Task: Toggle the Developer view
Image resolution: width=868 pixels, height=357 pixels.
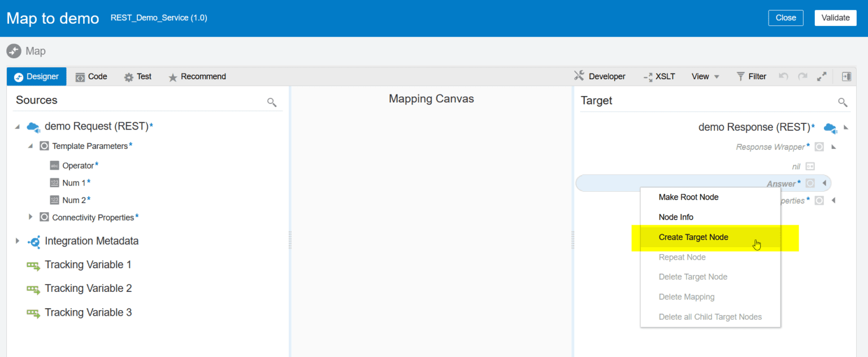Action: [600, 76]
